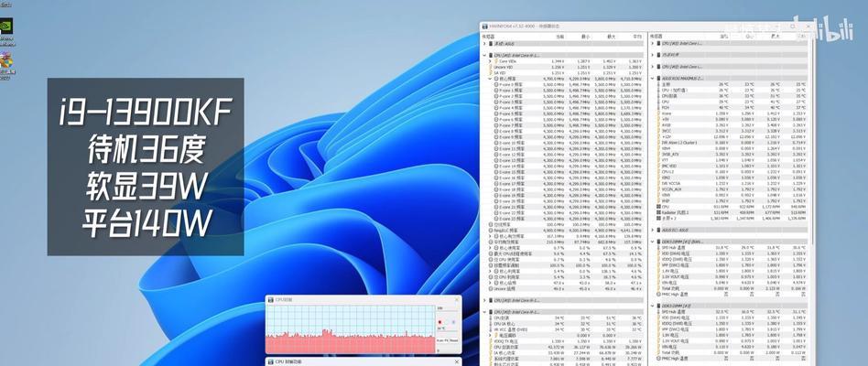Select the PCH temperature row
Viewport: 868px width, 366px height.
coord(732,107)
